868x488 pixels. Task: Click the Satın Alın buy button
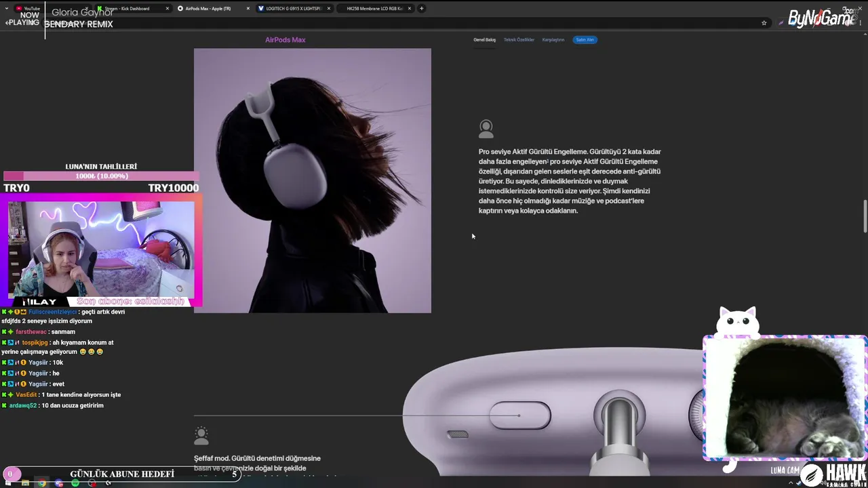[585, 40]
